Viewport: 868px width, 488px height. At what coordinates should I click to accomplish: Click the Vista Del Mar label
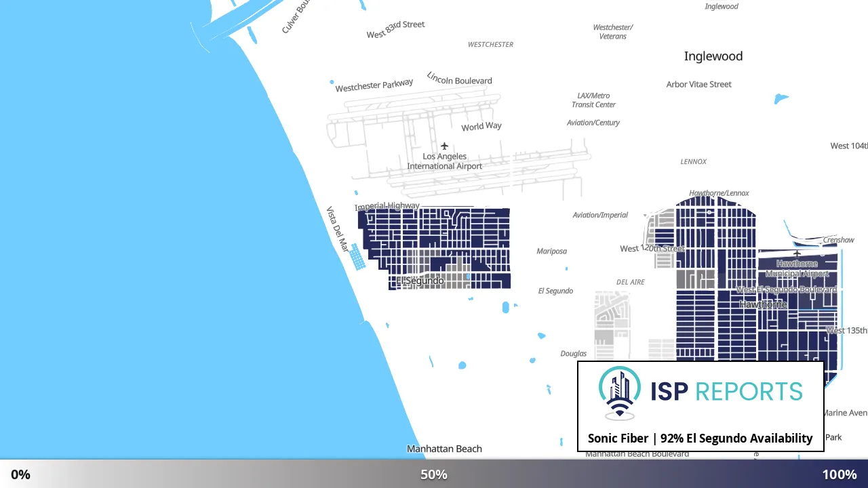[336, 228]
